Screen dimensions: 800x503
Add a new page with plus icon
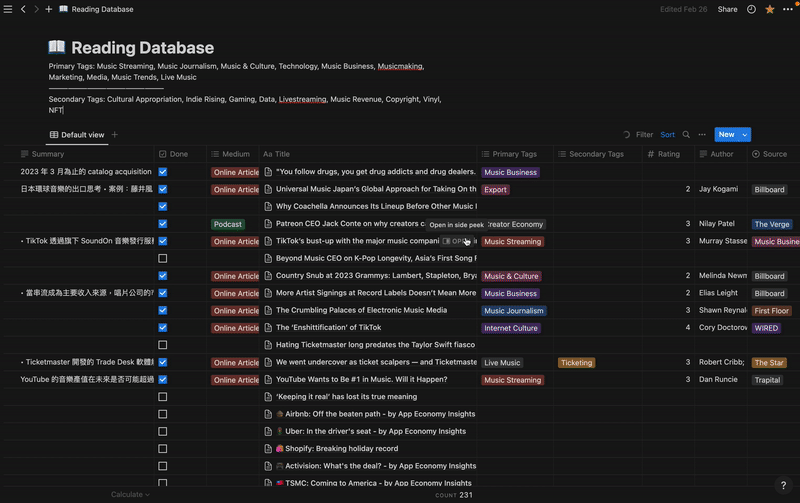[x=48, y=9]
